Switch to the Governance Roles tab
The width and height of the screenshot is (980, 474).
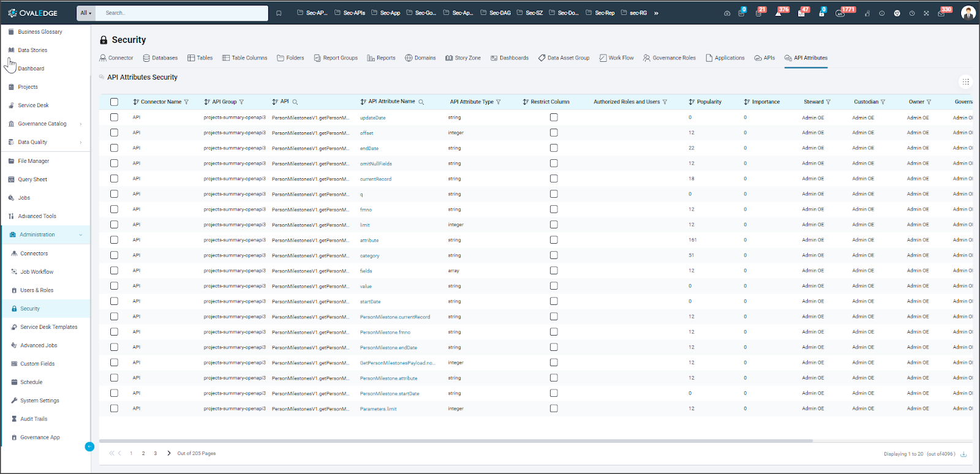pyautogui.click(x=669, y=58)
